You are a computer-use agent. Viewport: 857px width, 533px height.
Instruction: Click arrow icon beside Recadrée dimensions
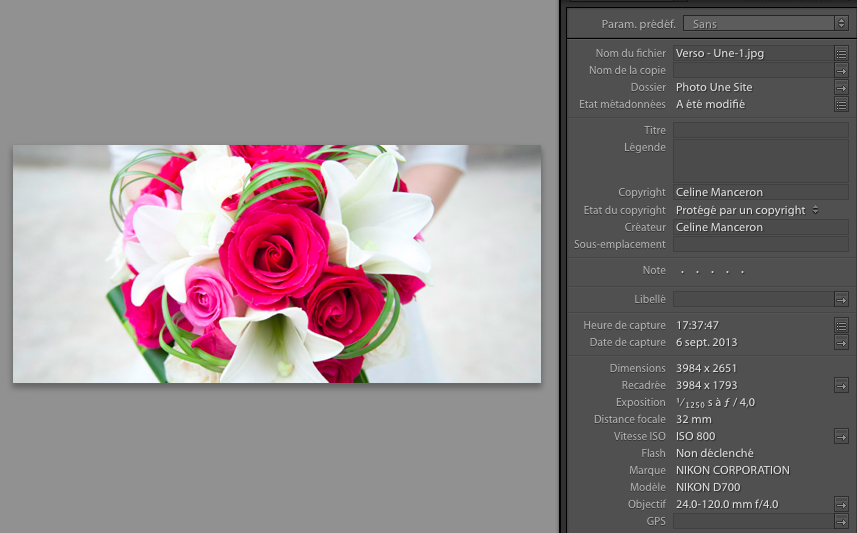tap(841, 385)
